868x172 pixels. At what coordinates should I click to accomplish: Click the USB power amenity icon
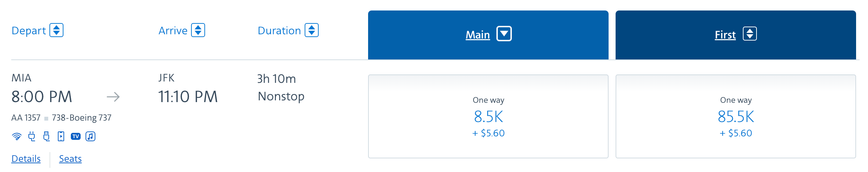pos(46,136)
